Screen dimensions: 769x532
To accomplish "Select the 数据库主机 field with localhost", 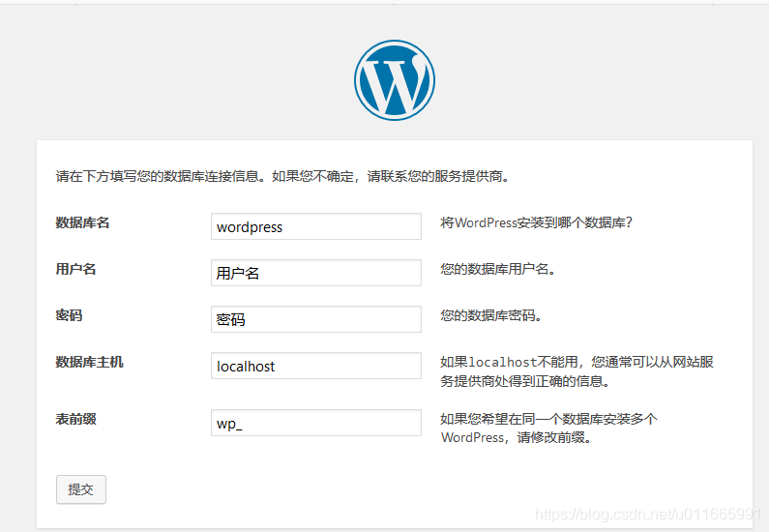I will [x=316, y=366].
